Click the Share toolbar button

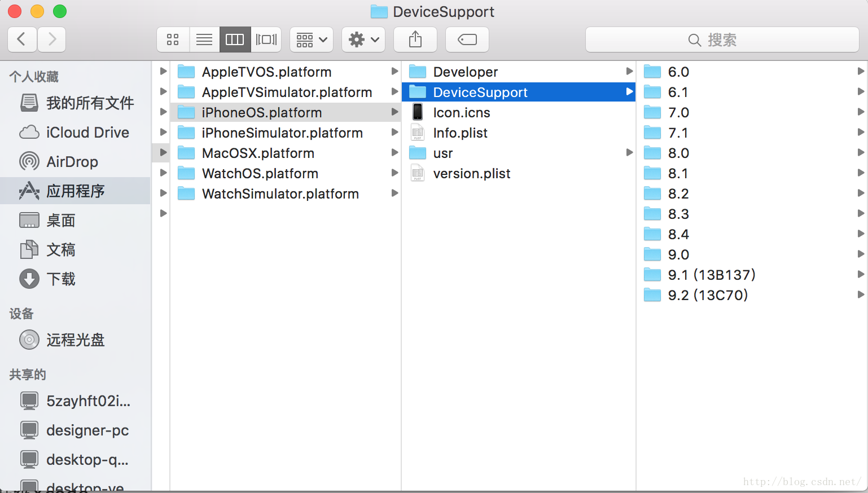coord(415,39)
